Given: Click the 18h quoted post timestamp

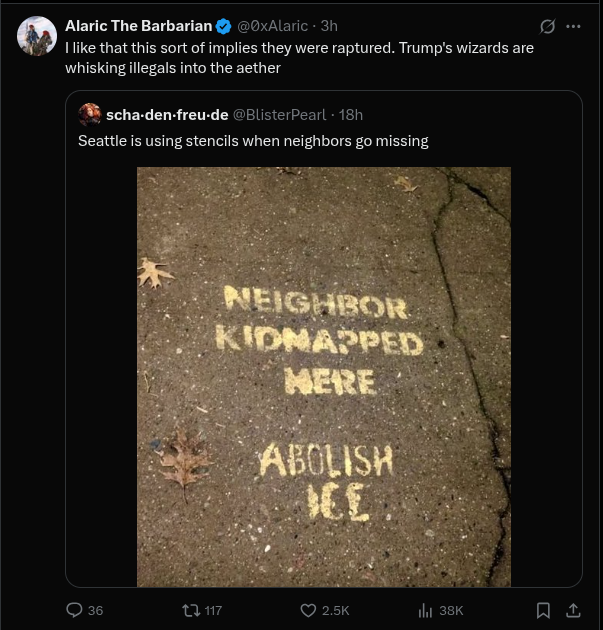Looking at the screenshot, I should click(x=351, y=115).
